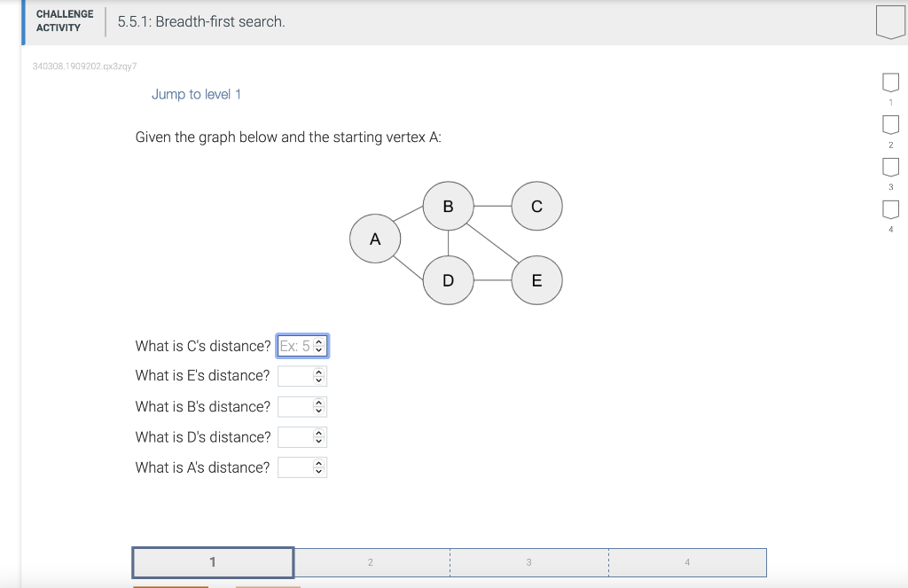Click the shield badge for level 4

coord(890,209)
